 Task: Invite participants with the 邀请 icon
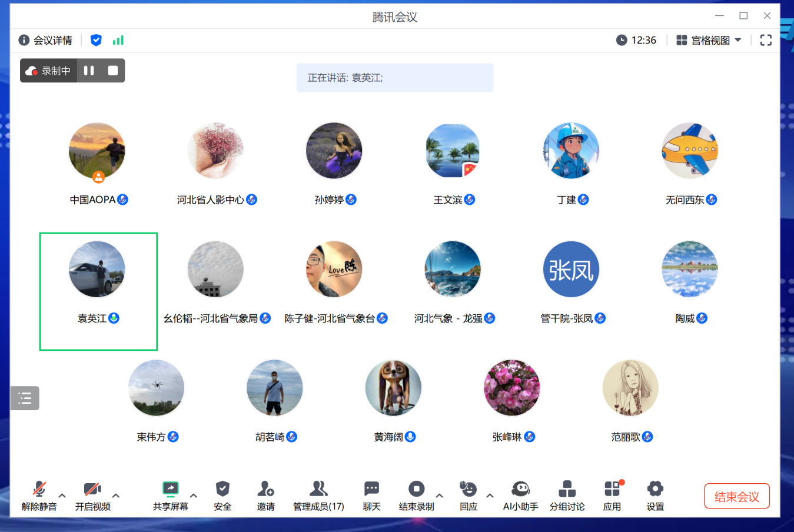(265, 494)
